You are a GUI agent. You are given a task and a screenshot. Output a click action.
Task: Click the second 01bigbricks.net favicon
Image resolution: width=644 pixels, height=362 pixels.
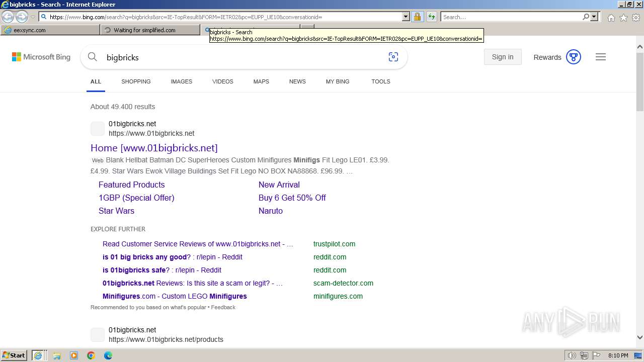[98, 335]
